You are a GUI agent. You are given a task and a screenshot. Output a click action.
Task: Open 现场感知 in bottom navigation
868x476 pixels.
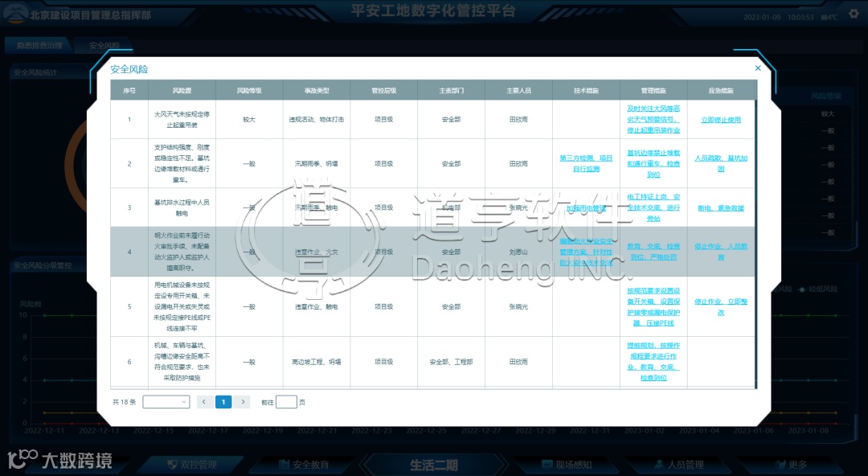(x=567, y=465)
